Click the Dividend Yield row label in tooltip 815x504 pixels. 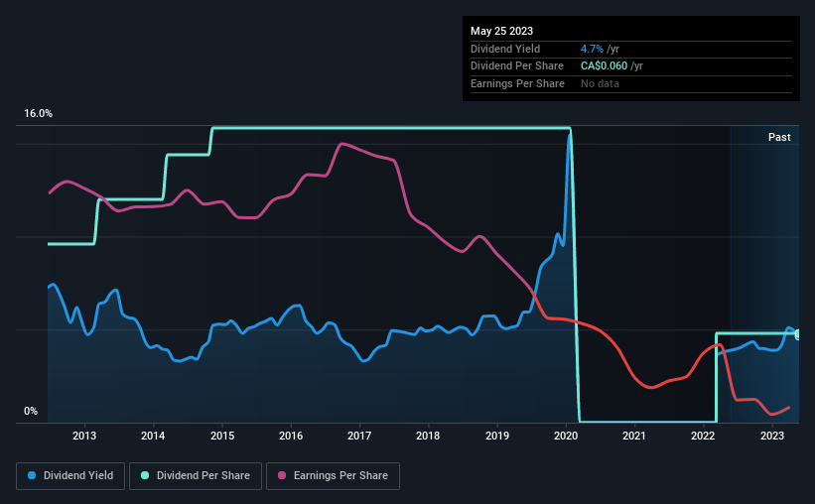[x=505, y=49]
